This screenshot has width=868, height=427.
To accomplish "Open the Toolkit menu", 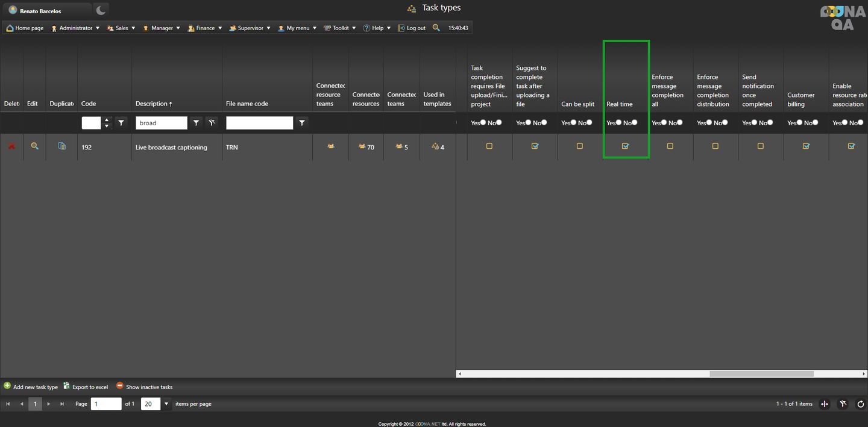I will tap(340, 28).
